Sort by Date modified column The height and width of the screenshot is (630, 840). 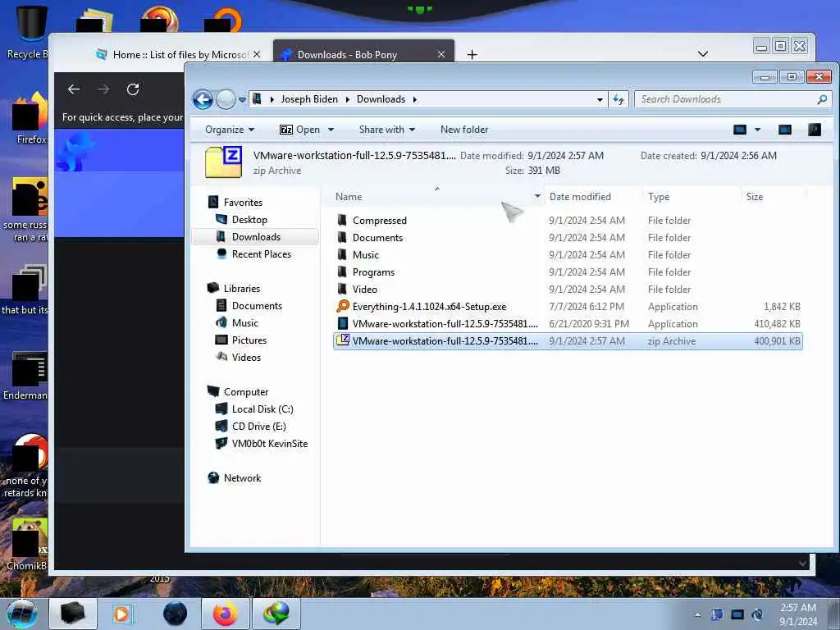click(592, 197)
